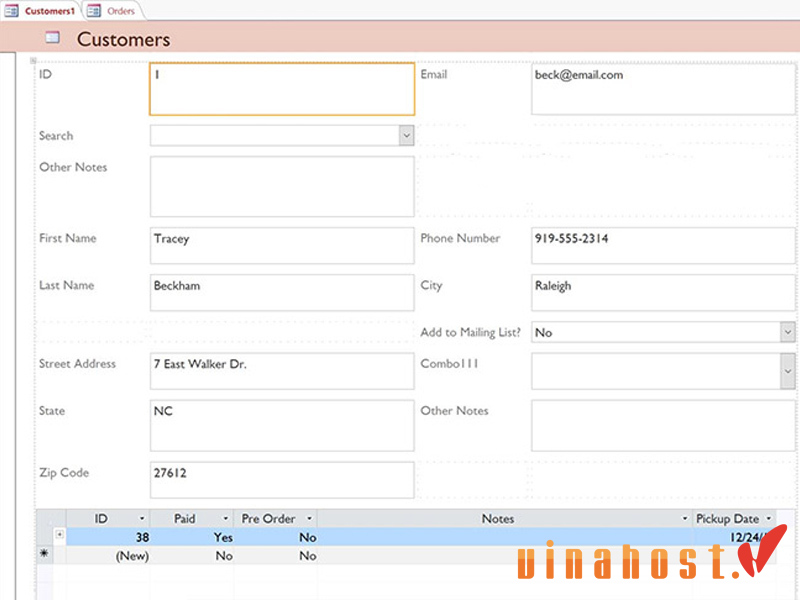This screenshot has width=800, height=600.
Task: Open the Notes column filter dropdown
Action: 685,518
